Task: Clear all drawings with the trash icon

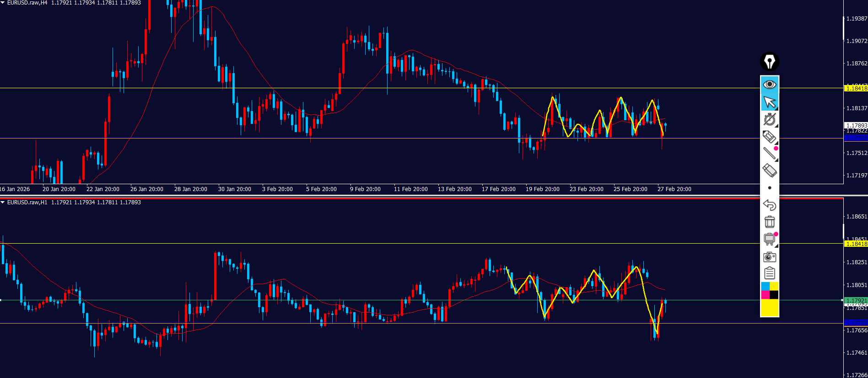Action: click(770, 222)
